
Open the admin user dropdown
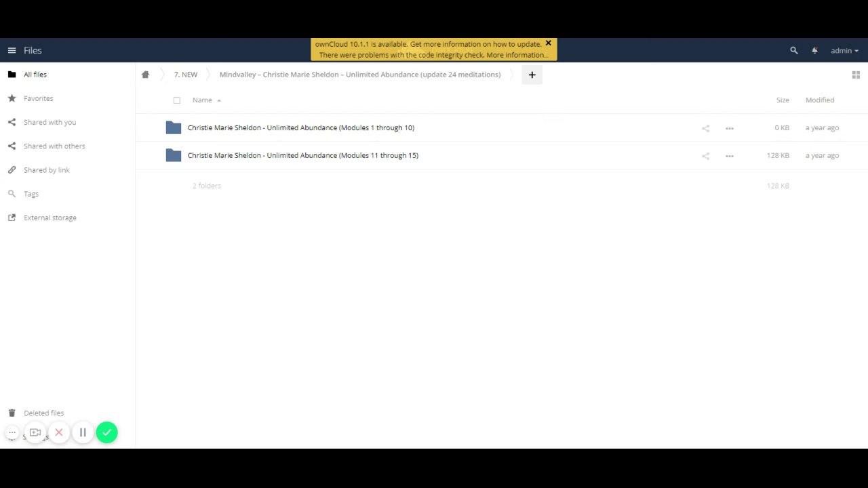844,50
